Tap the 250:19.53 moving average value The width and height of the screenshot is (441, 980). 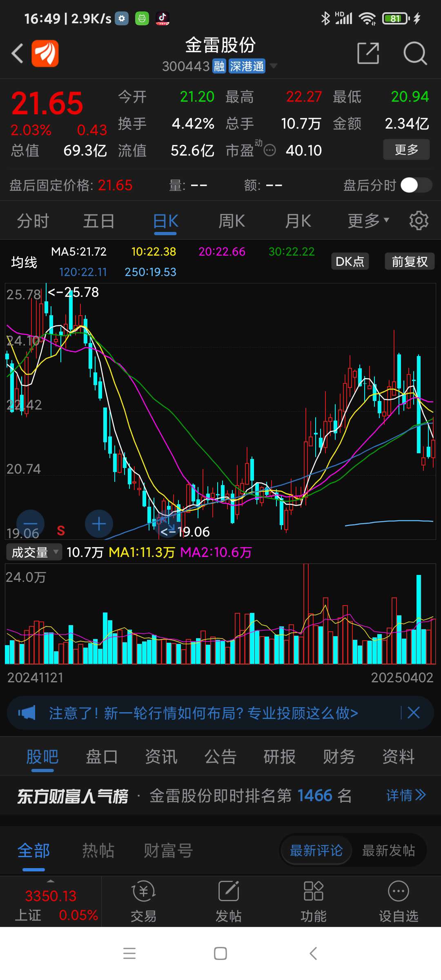click(x=150, y=272)
